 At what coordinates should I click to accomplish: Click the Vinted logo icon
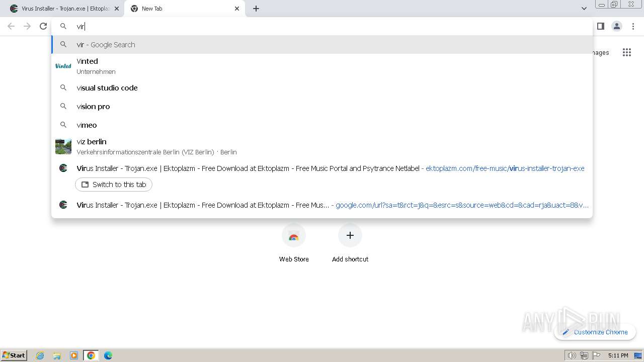pyautogui.click(x=63, y=66)
